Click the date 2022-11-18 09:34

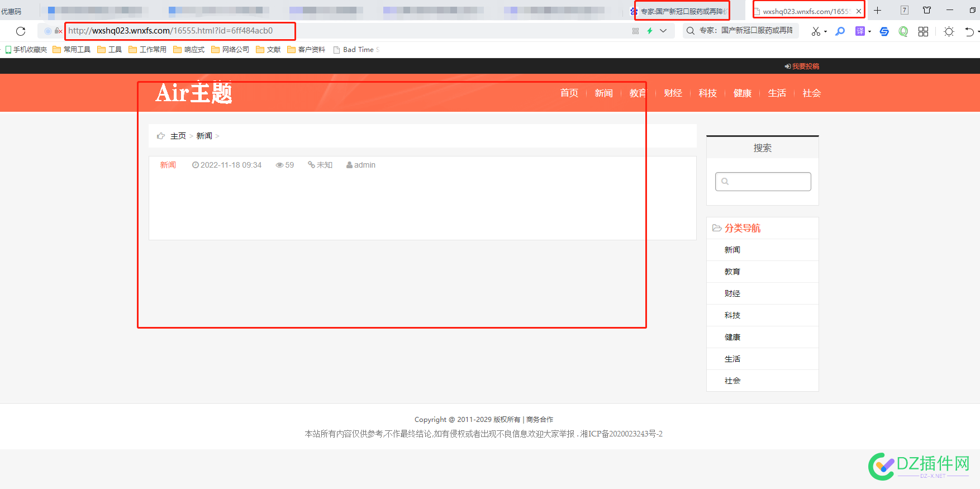(227, 165)
